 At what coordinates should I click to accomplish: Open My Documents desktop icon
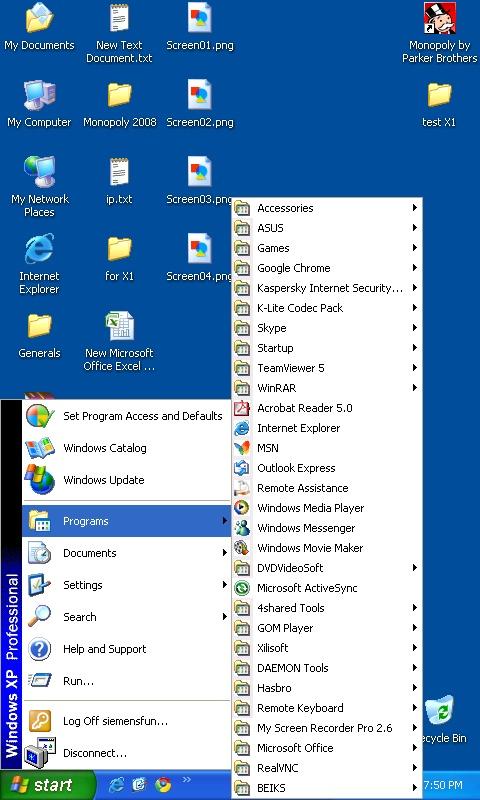tap(39, 27)
